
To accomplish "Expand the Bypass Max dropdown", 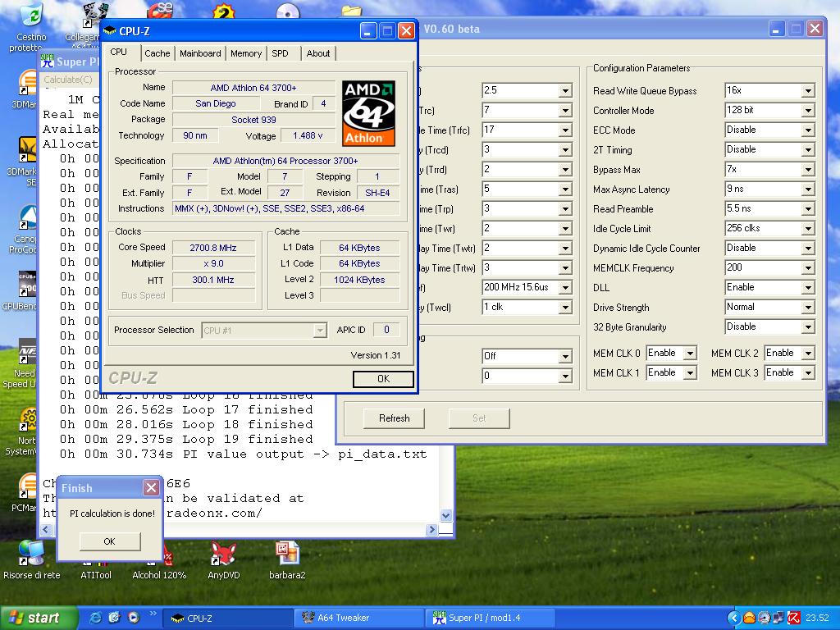I will [x=808, y=170].
